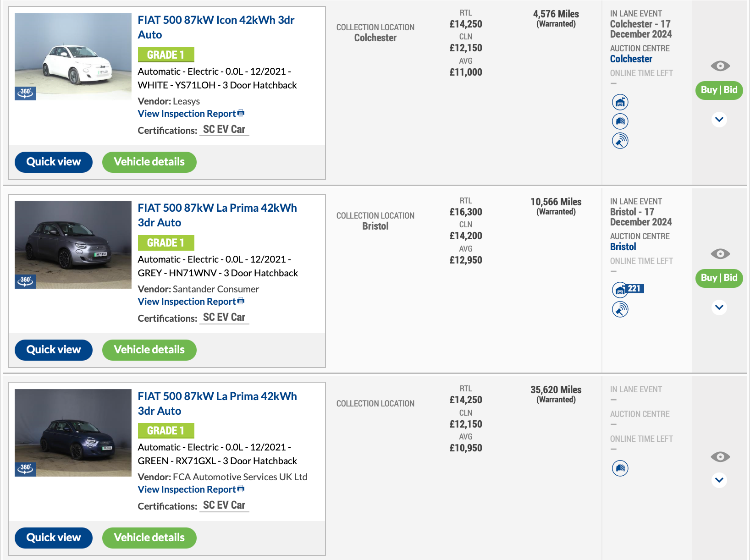
Task: Toggle the watch eye for the Bristol FIAT
Action: tap(720, 254)
